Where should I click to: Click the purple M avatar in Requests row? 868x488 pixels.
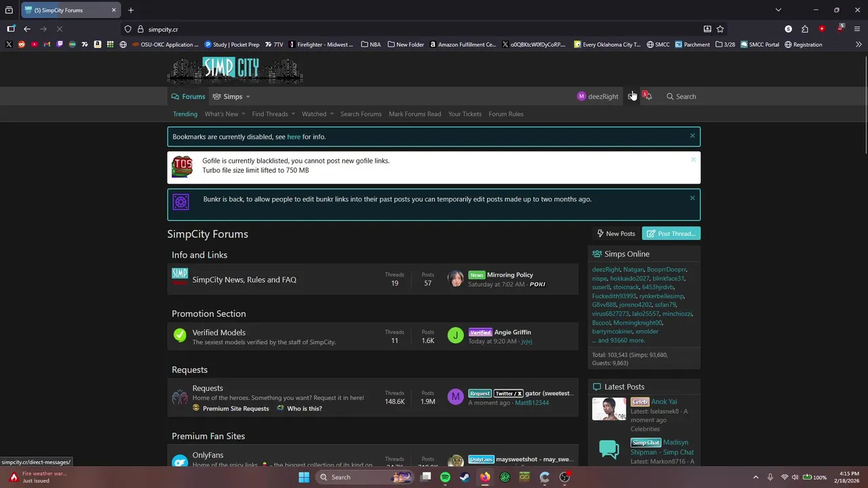pos(456,396)
